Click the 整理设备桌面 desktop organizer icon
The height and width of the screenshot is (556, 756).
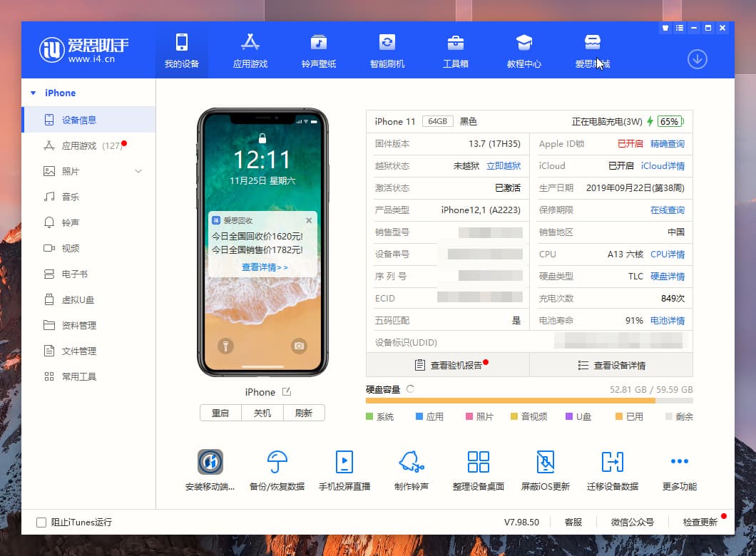click(x=478, y=463)
